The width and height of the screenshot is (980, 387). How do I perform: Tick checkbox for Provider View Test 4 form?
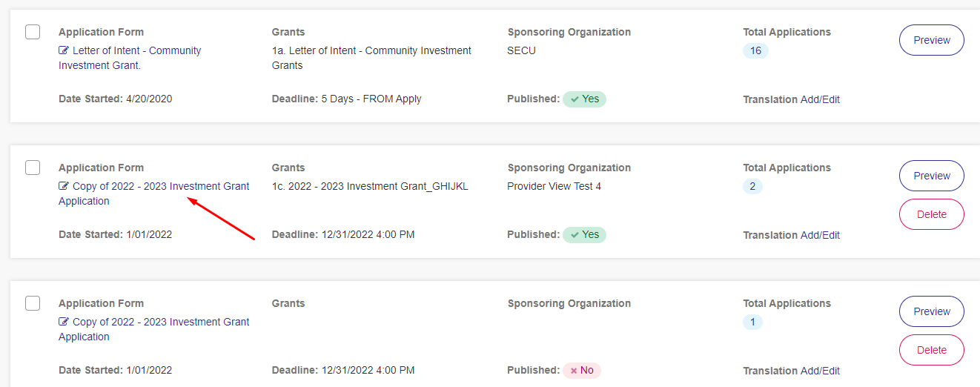tap(33, 168)
